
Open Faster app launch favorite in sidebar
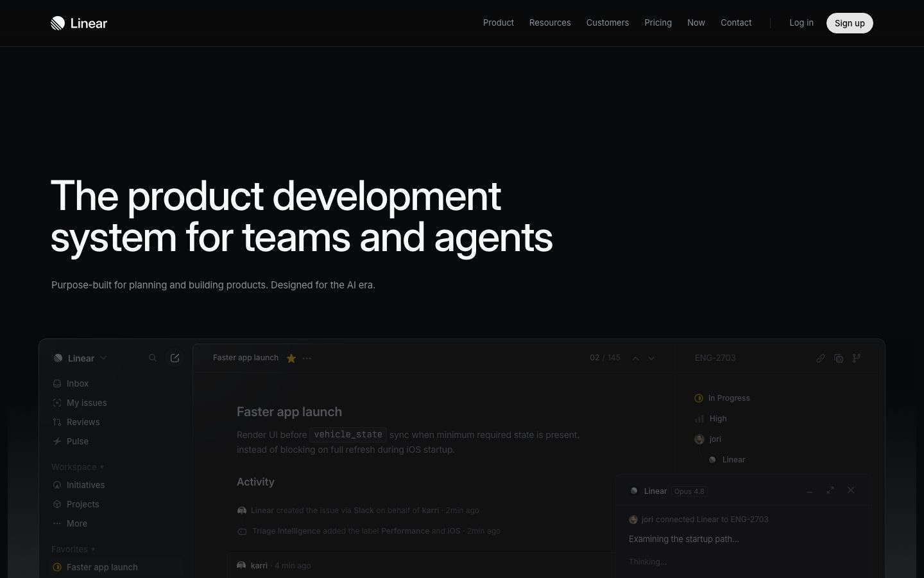click(x=116, y=567)
